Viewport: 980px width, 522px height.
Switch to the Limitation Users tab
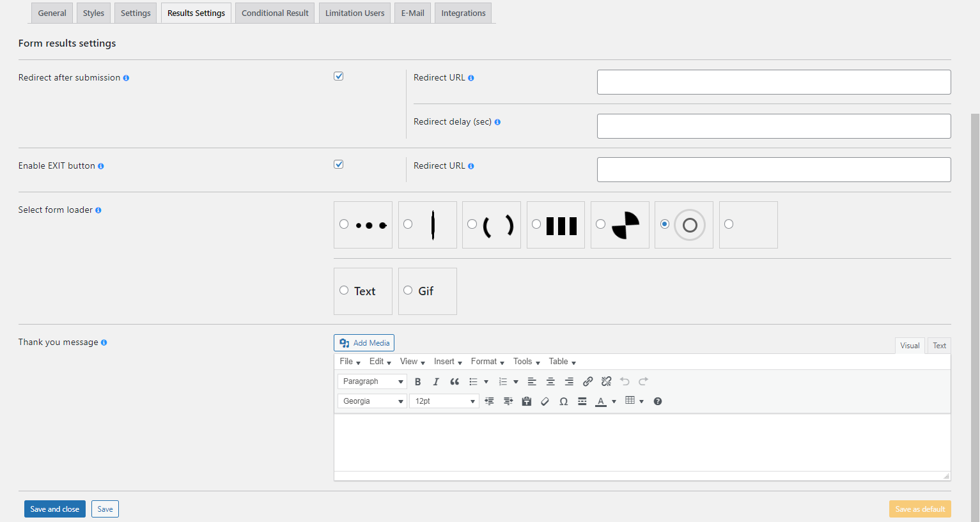[355, 13]
